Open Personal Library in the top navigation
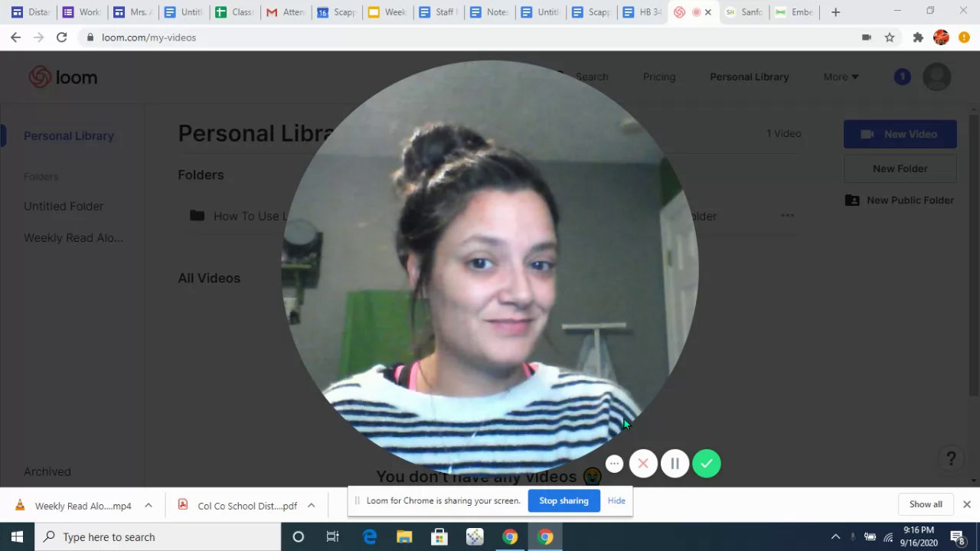 [x=749, y=77]
